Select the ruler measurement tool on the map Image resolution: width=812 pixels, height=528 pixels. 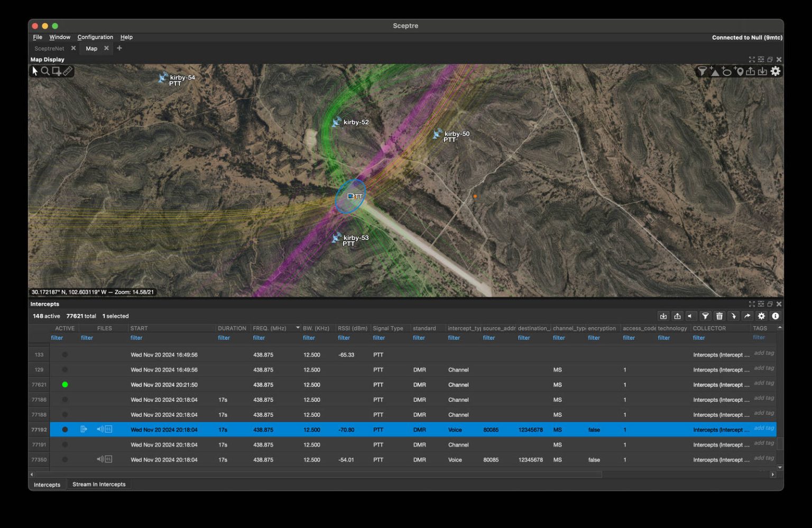pos(68,71)
